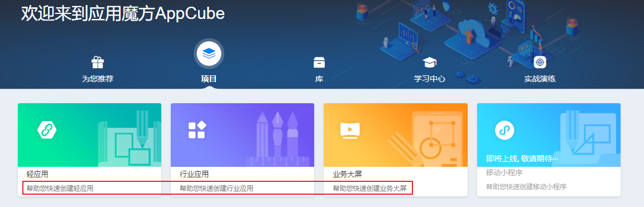Image resolution: width=644 pixels, height=207 pixels.
Task: Click text 帮助您快速创建行业应用
Action: pos(217,189)
